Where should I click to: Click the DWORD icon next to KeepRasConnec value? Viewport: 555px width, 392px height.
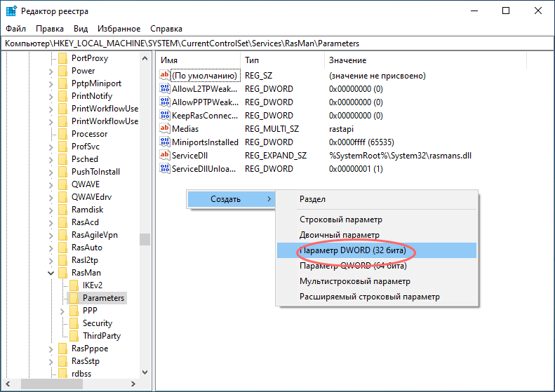tap(165, 115)
